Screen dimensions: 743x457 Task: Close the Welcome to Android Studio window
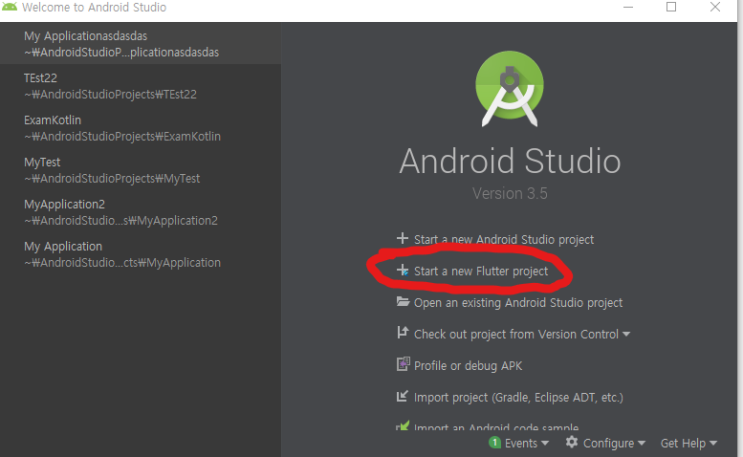pyautogui.click(x=715, y=7)
